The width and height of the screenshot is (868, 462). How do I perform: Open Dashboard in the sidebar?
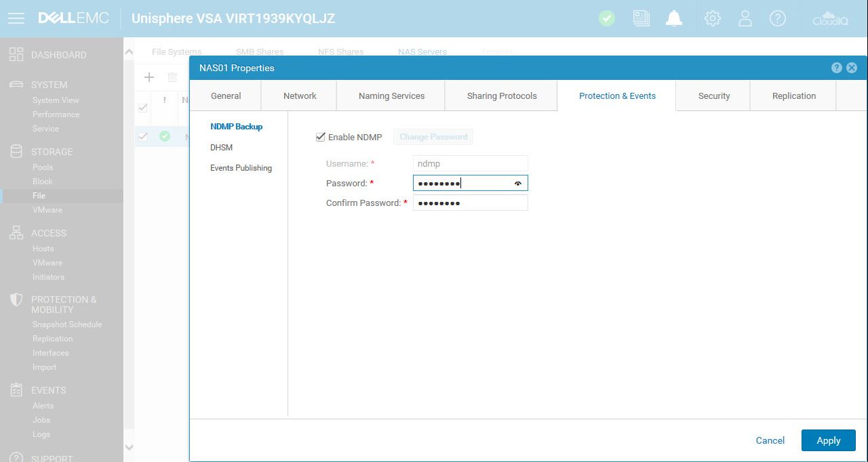[58, 55]
